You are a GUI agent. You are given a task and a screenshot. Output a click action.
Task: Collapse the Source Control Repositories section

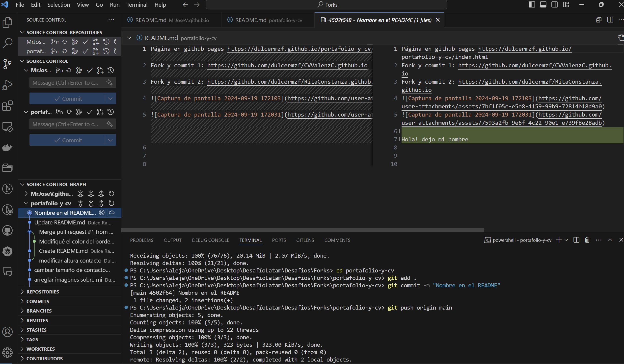click(x=22, y=32)
